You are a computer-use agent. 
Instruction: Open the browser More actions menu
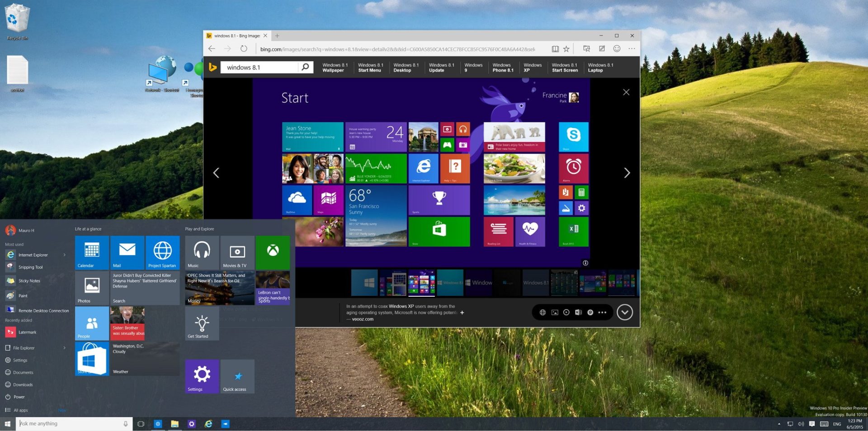(x=632, y=48)
